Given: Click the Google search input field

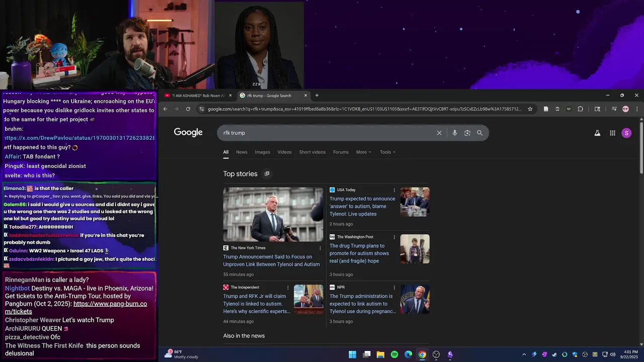Looking at the screenshot, I should tap(327, 133).
